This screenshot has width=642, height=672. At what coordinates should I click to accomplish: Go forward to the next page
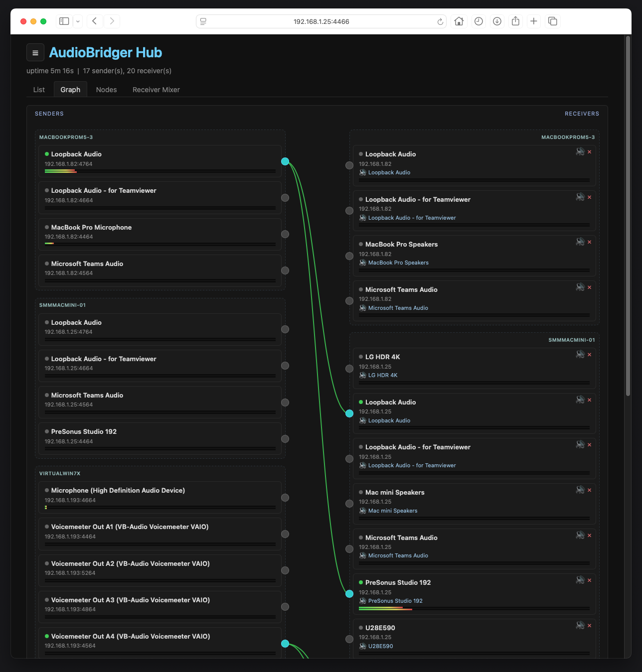pos(112,21)
